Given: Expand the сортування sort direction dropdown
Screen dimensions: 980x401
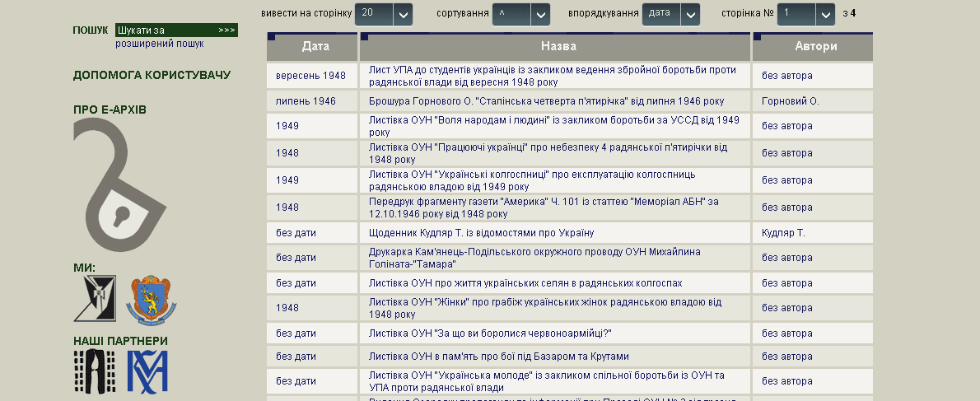Looking at the screenshot, I should pyautogui.click(x=520, y=13).
